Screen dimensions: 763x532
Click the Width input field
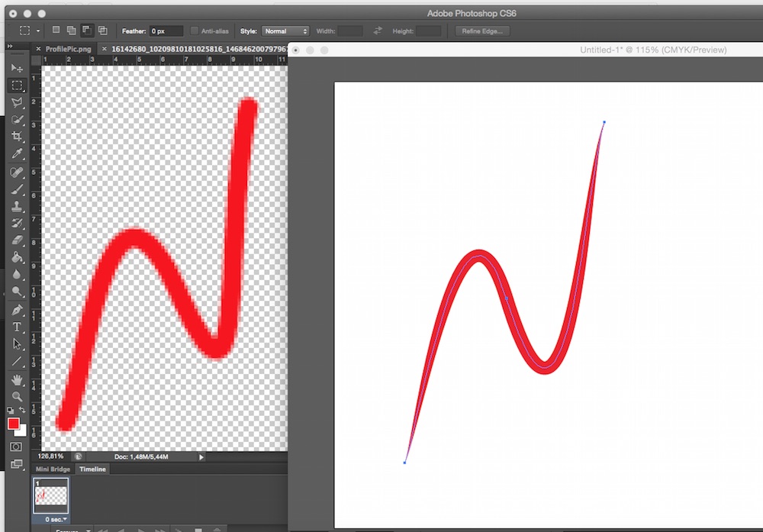(x=350, y=31)
